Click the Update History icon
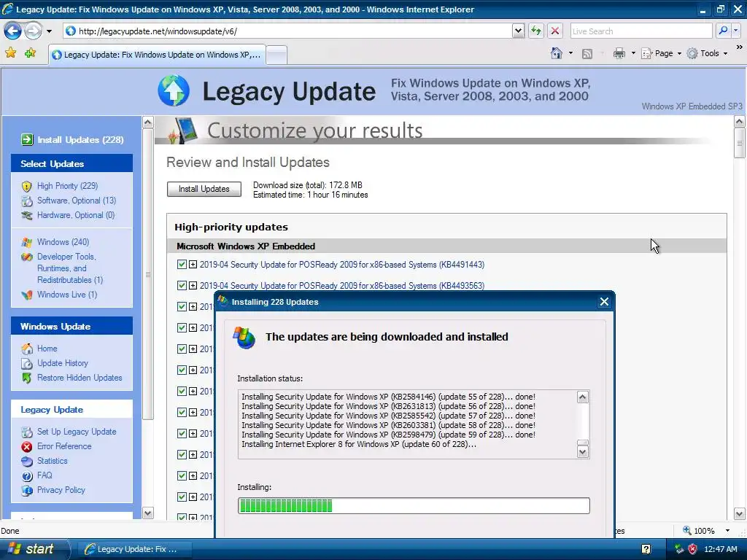The width and height of the screenshot is (747, 560). click(27, 363)
